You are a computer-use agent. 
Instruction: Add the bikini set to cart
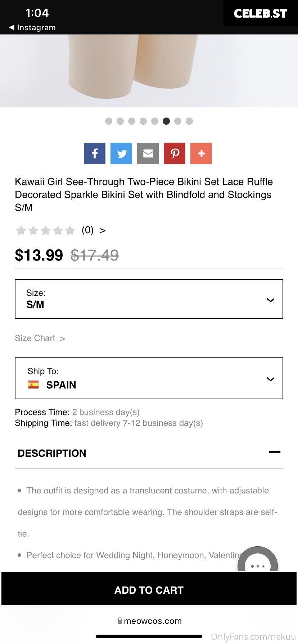[x=149, y=590]
